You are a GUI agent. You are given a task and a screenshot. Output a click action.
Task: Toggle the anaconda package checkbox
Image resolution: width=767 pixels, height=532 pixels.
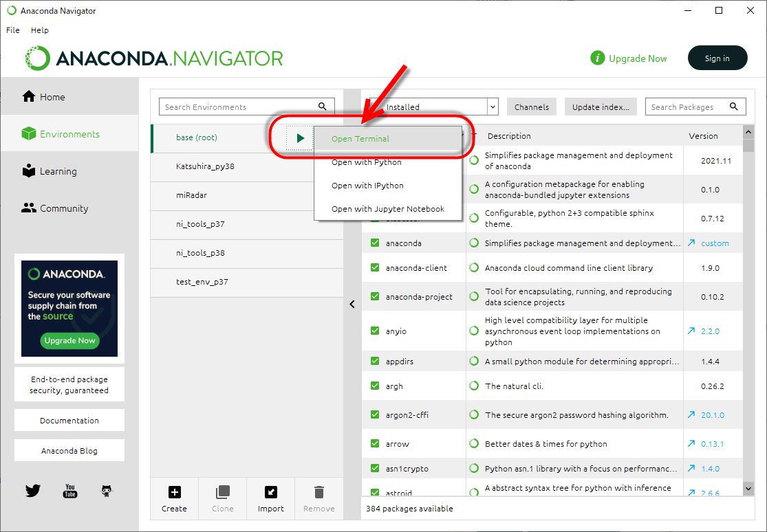(x=375, y=243)
